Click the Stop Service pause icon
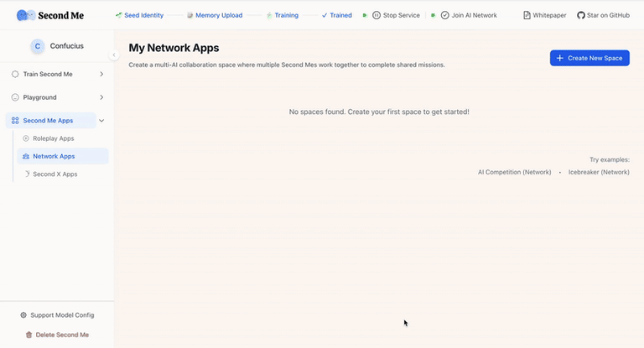The width and height of the screenshot is (644, 348). (x=377, y=15)
